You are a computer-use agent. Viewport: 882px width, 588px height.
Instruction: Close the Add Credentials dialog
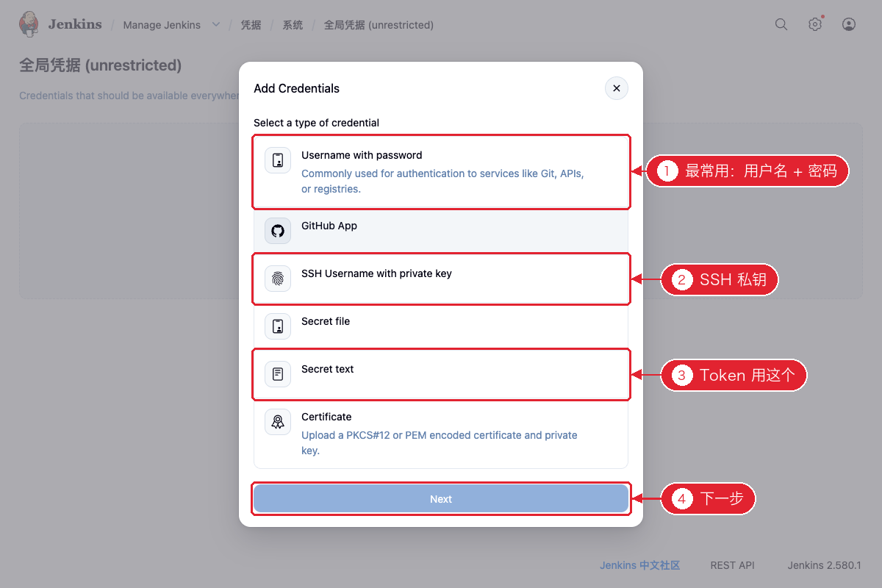(617, 88)
